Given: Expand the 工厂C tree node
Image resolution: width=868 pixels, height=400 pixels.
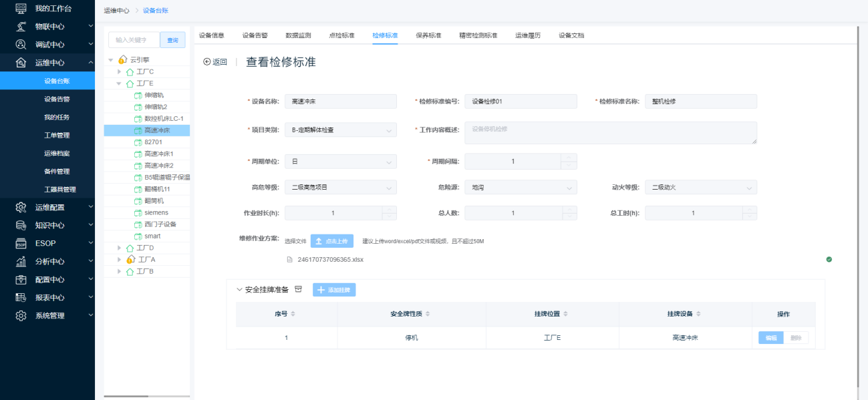Looking at the screenshot, I should 120,71.
